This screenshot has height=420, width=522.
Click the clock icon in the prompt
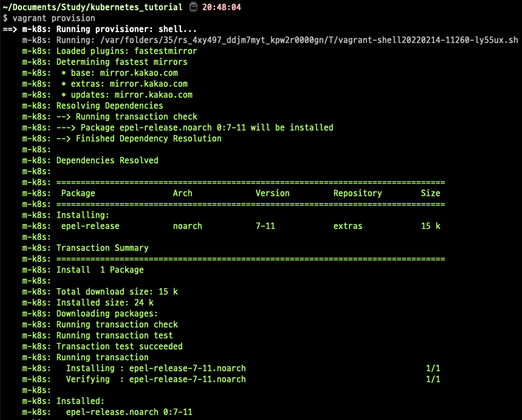pyautogui.click(x=193, y=7)
